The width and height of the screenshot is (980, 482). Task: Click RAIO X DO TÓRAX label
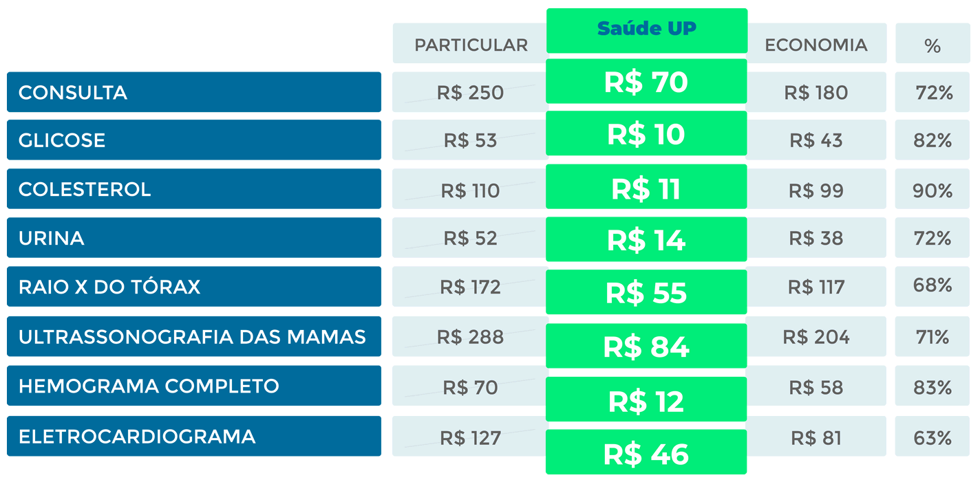[193, 287]
